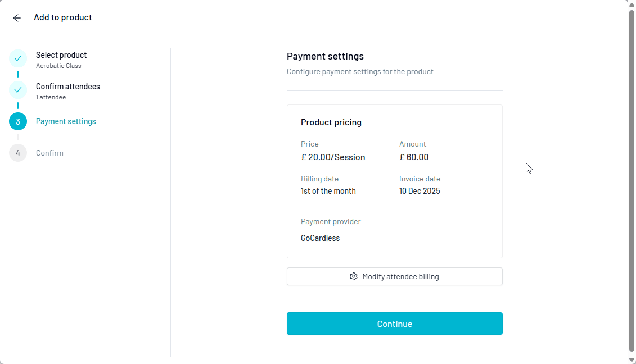Click the Confirm attendees step showing 1 attendee
The width and height of the screenshot is (636, 364).
67,87
